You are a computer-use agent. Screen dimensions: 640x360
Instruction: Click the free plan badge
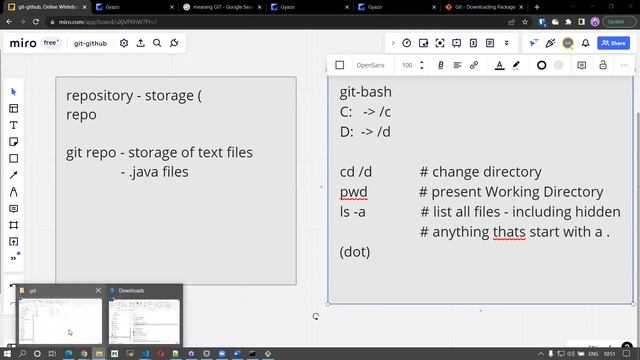tap(51, 42)
